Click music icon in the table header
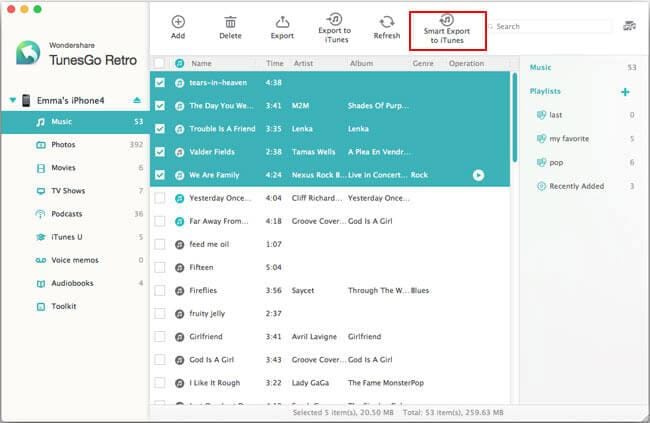 (179, 63)
